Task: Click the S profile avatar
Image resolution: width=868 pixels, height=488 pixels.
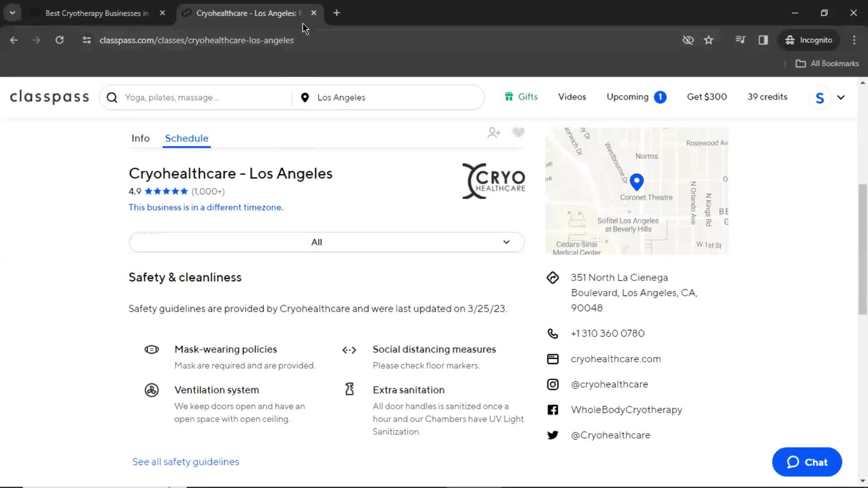Action: click(820, 98)
